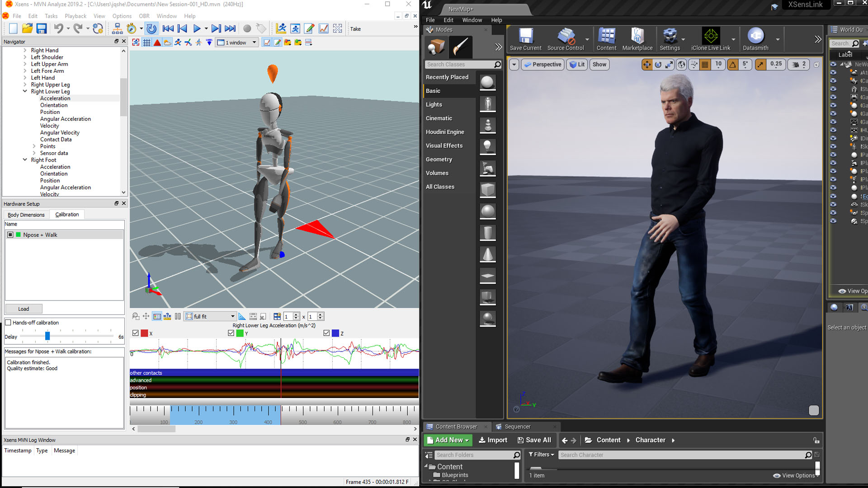This screenshot has width=868, height=488.
Task: Enable the Hands-off calibration checkbox
Action: 8,323
